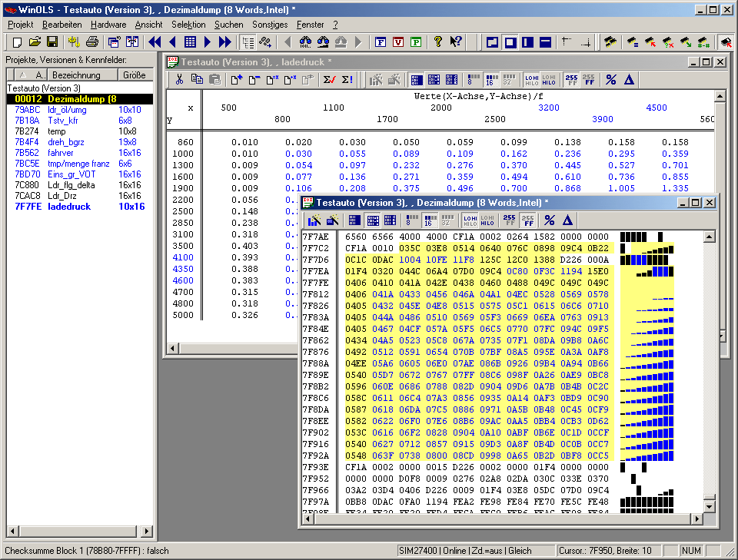Toggle 16-bit mode in ladedruck window toolbar

[x=491, y=80]
